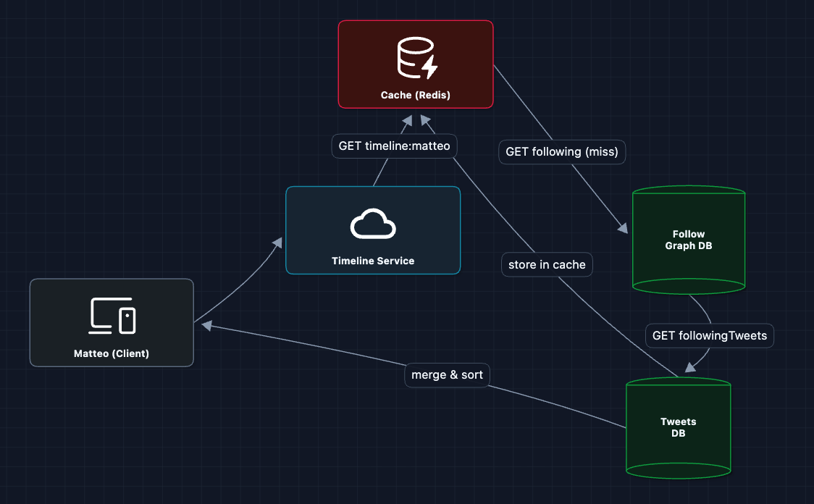Select the Follow Graph DB cylinder
This screenshot has width=814, height=504.
[688, 240]
